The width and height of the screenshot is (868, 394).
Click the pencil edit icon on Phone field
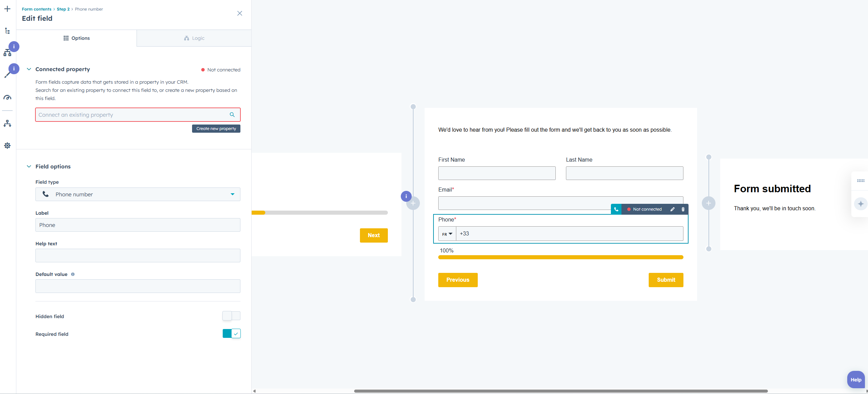[x=672, y=209]
